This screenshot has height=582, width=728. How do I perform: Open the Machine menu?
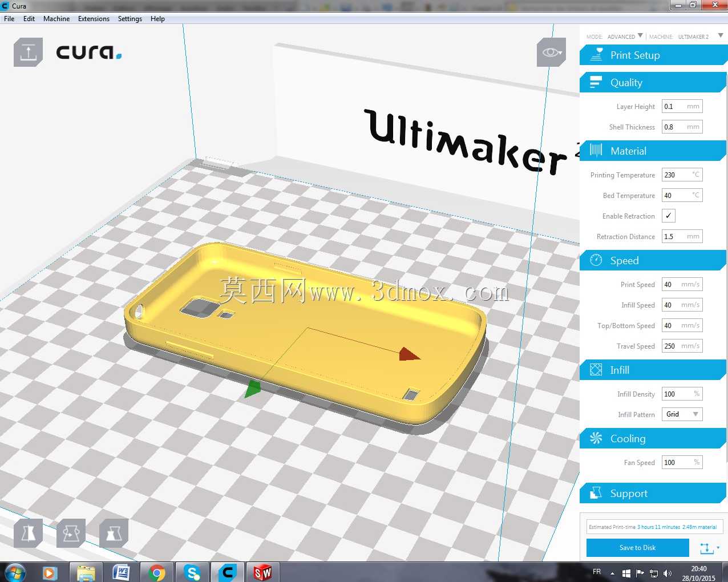[56, 18]
